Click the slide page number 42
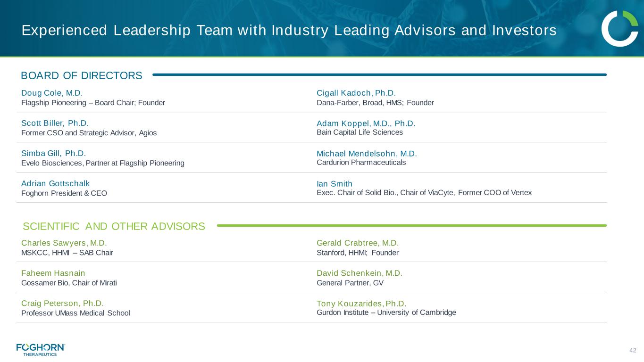 click(x=633, y=350)
